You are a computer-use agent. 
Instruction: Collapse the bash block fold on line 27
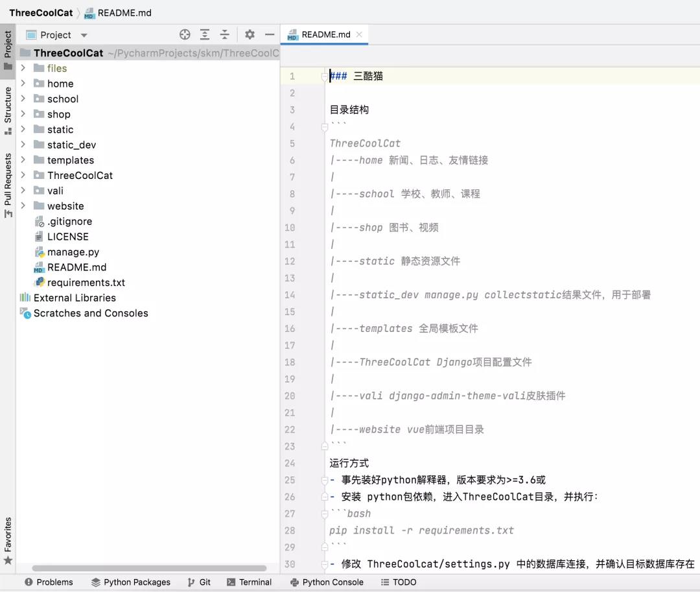[325, 514]
